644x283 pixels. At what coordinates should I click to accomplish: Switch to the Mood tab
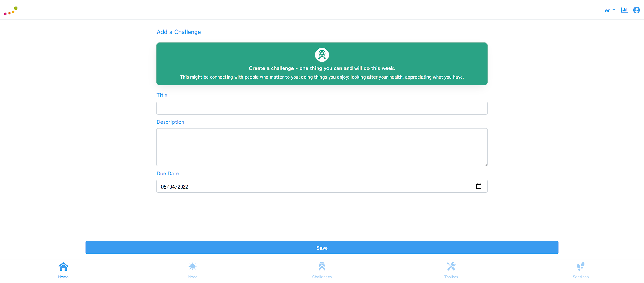[x=193, y=271]
